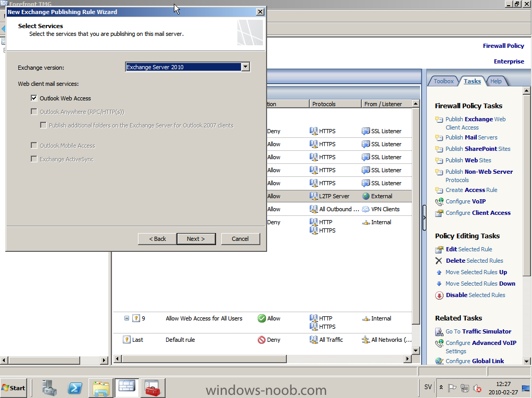Click the green Allow check icon on rule 9
The height and width of the screenshot is (398, 532).
pos(262,318)
